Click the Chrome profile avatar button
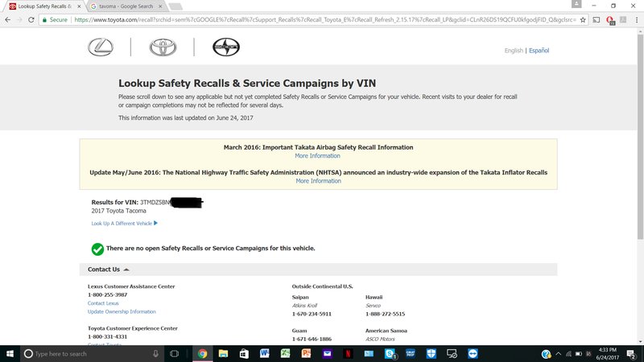This screenshot has height=362, width=644. click(x=576, y=4)
